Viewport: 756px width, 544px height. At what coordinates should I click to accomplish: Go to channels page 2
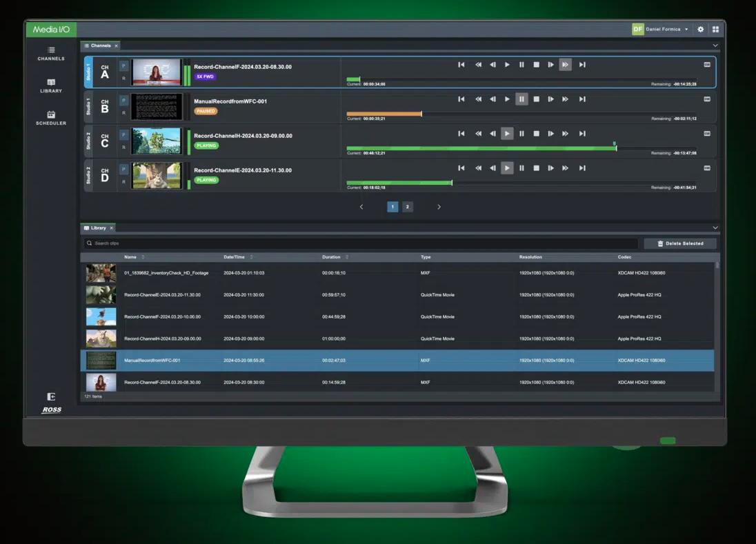tap(408, 207)
